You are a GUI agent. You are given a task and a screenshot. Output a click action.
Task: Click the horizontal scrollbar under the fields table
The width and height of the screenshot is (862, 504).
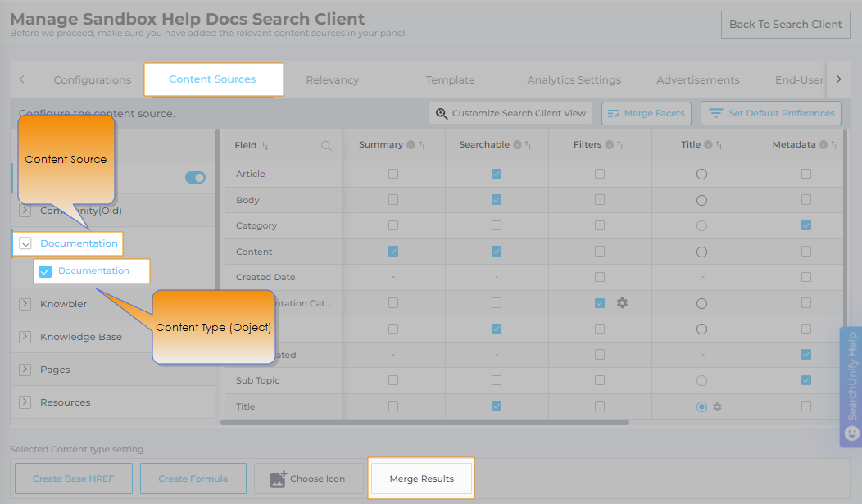424,423
